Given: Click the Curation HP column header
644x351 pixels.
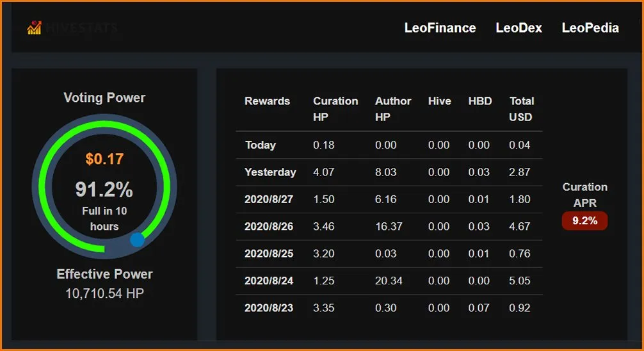Looking at the screenshot, I should pyautogui.click(x=335, y=109).
